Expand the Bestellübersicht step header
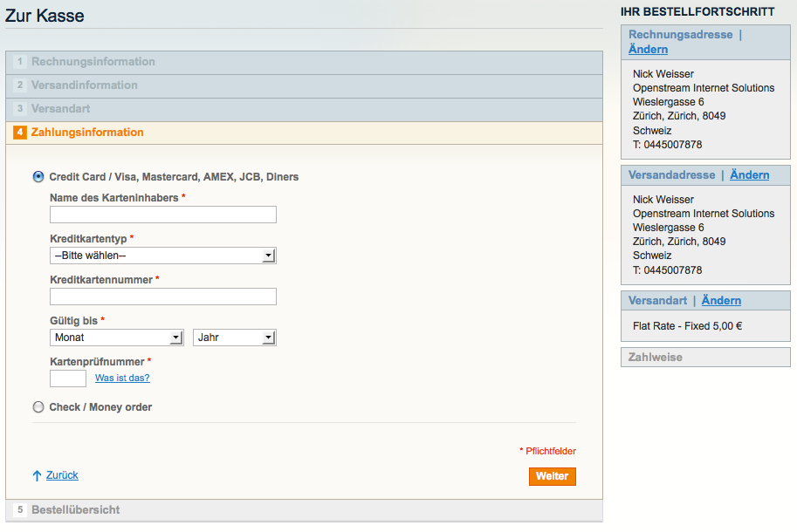The height and width of the screenshot is (532, 797). (x=76, y=509)
